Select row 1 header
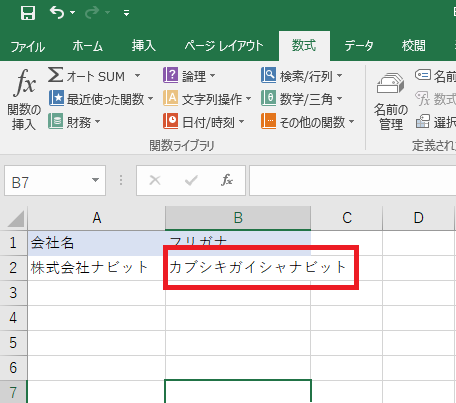Viewport: 456px width, 403px height. pyautogui.click(x=13, y=243)
